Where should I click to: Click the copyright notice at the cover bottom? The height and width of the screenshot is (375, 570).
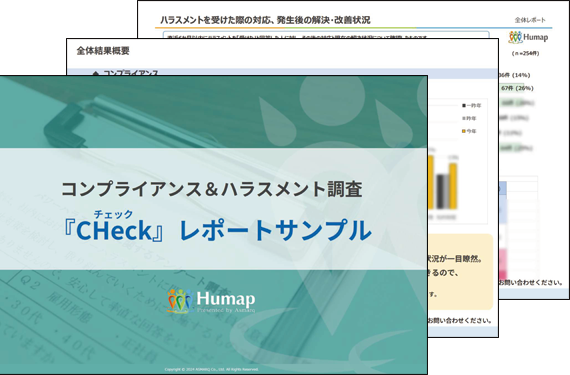[x=212, y=369]
